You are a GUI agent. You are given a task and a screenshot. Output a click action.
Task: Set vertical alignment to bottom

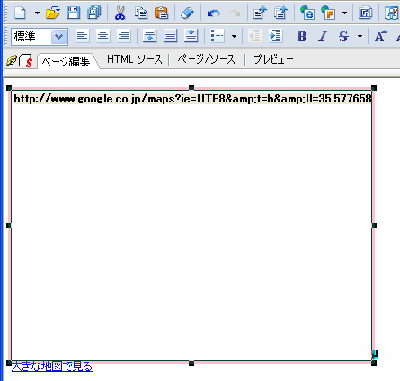191,36
